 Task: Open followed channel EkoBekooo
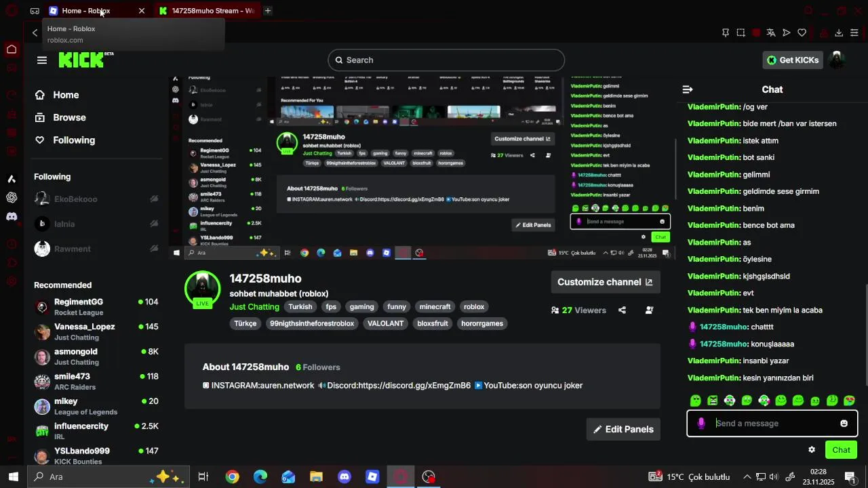(x=97, y=199)
